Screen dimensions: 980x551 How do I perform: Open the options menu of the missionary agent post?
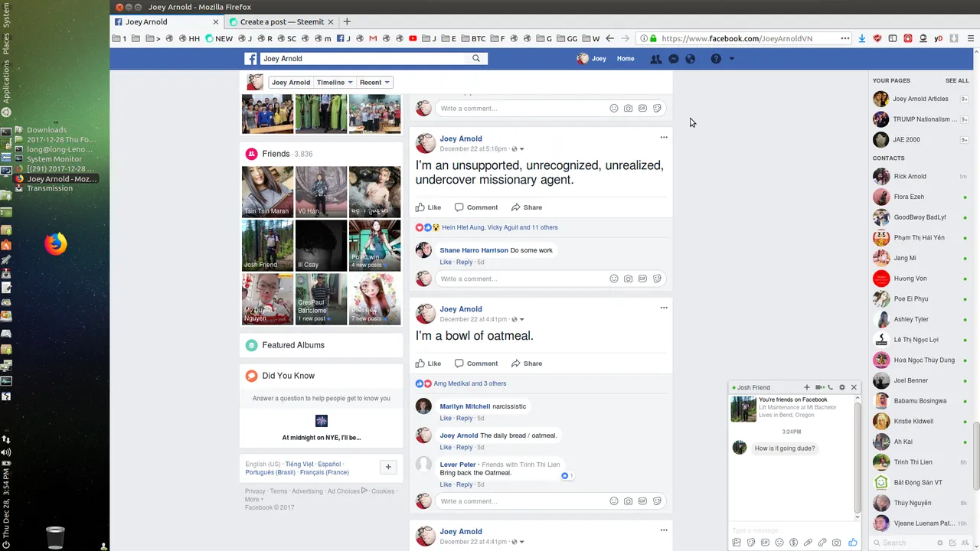tap(664, 138)
